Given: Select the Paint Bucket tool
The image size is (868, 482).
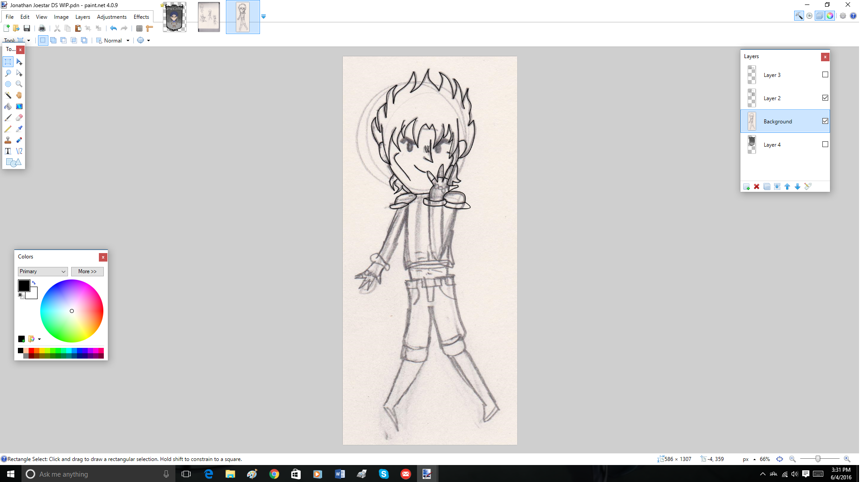Looking at the screenshot, I should pyautogui.click(x=8, y=106).
